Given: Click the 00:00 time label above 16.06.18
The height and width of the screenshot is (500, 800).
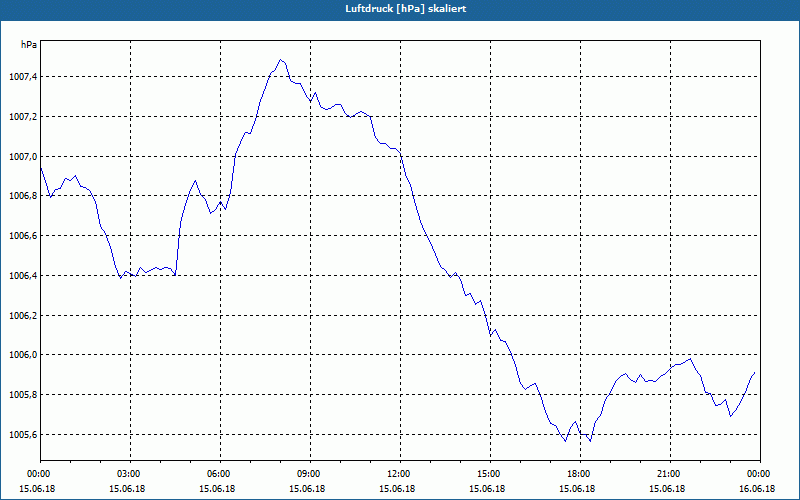Looking at the screenshot, I should pyautogui.click(x=760, y=474).
